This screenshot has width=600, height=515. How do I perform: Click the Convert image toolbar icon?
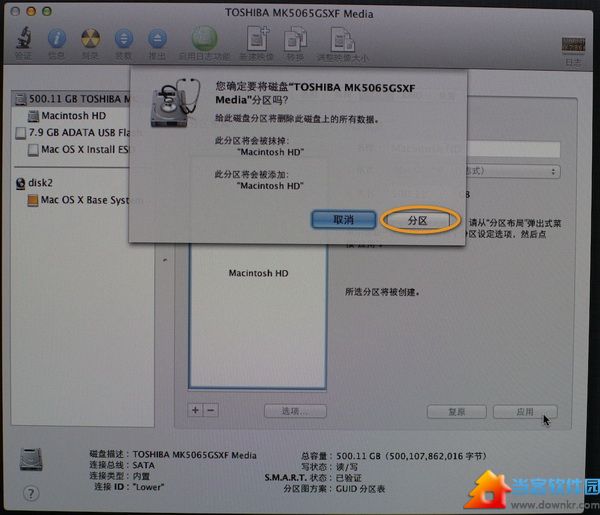(x=295, y=39)
